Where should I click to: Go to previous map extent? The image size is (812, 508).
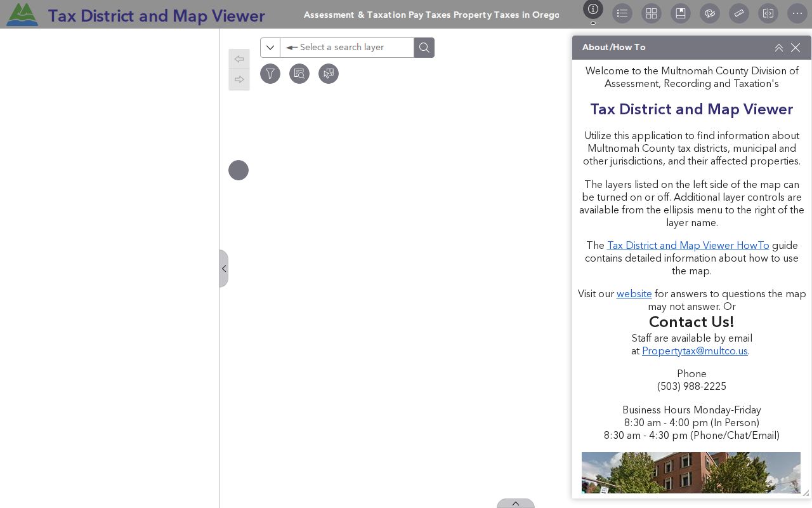[x=239, y=59]
